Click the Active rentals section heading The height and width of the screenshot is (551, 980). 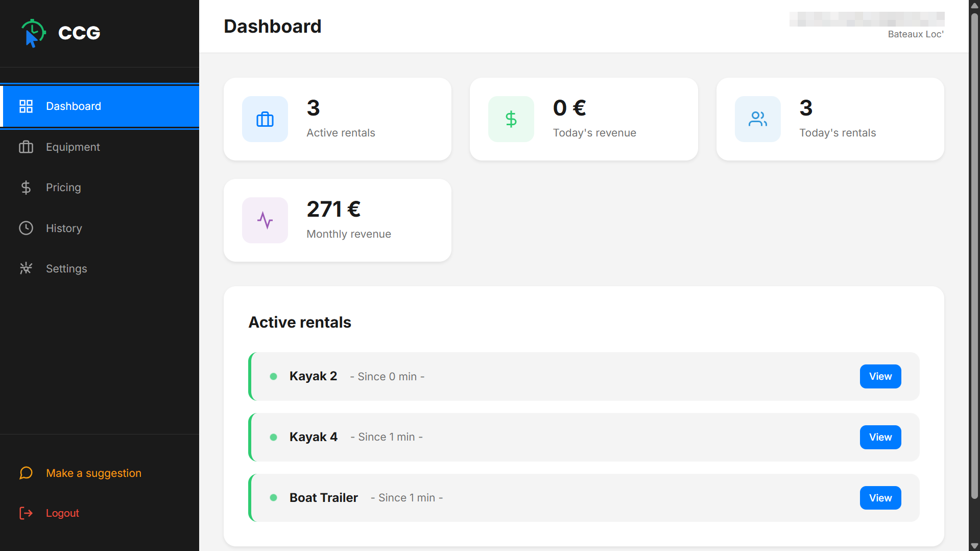(x=300, y=323)
